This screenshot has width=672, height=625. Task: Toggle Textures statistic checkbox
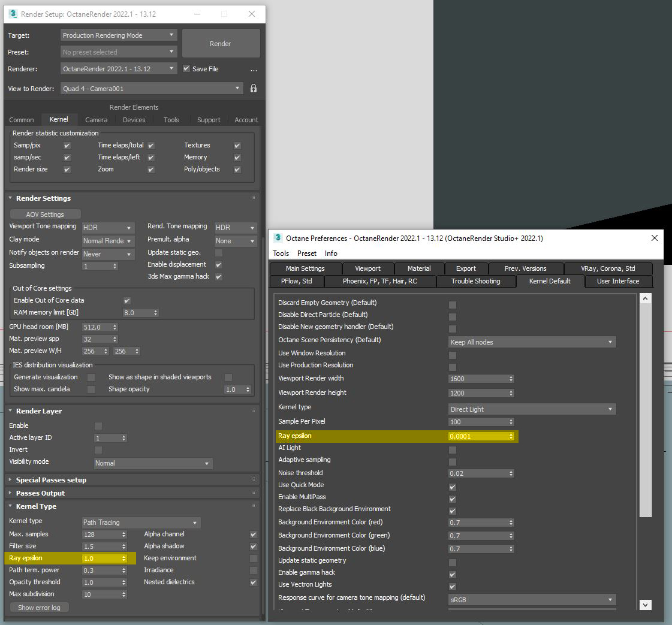click(237, 146)
